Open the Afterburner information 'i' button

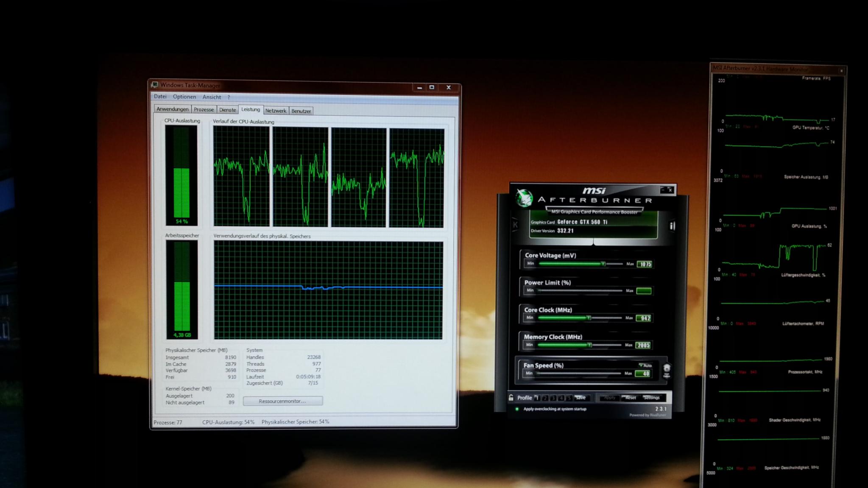pyautogui.click(x=672, y=226)
